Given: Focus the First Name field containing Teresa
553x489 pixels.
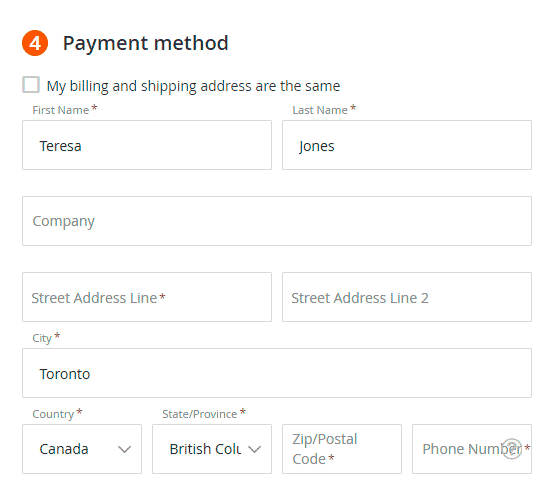Looking at the screenshot, I should point(147,145).
